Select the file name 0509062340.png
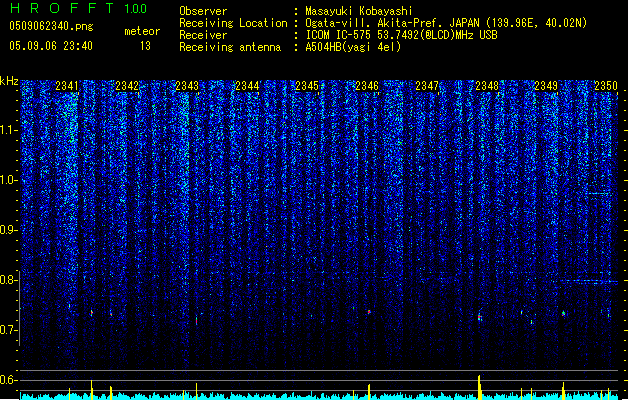The image size is (629, 400). 51,26
